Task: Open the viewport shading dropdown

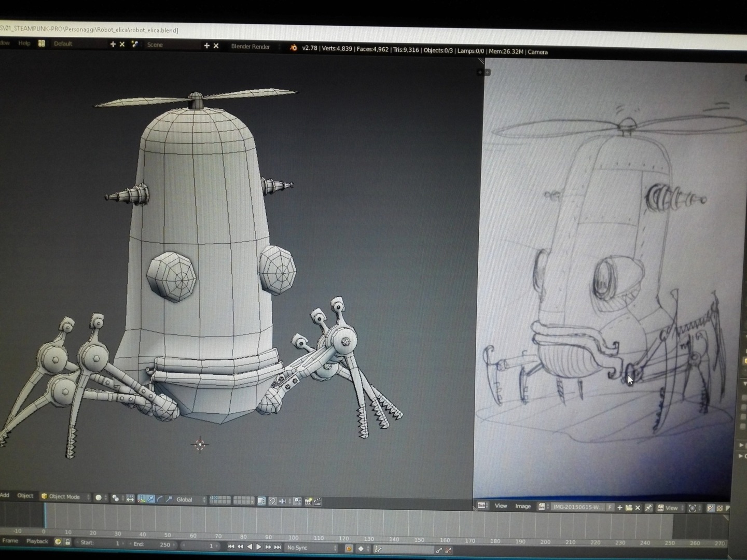Action: 101,498
